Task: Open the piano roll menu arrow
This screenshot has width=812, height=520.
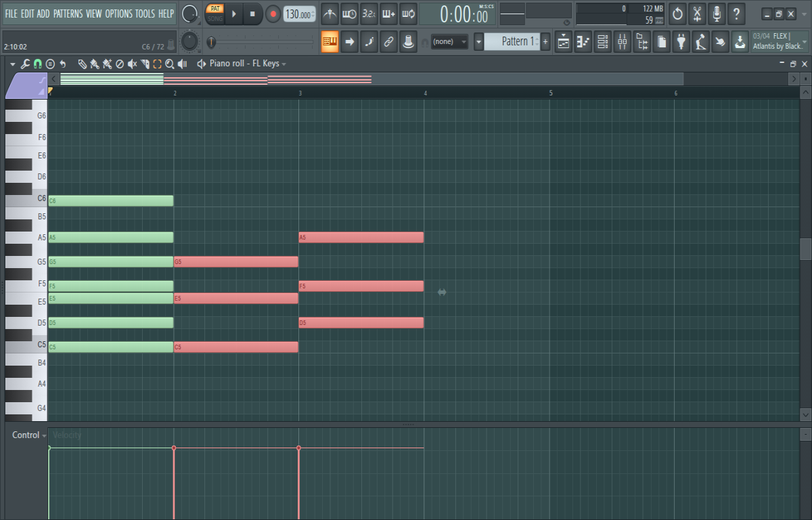Action: coord(12,64)
